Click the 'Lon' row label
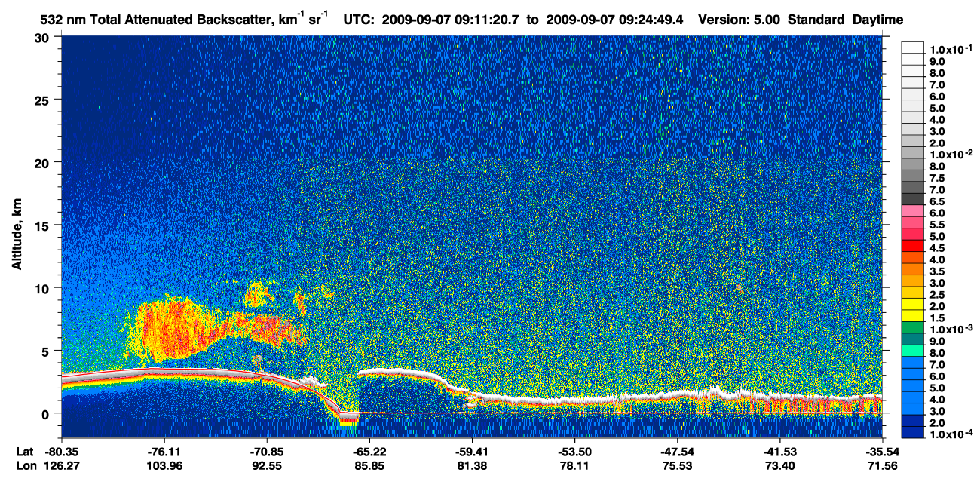This screenshot has height=503, width=980. [26, 466]
